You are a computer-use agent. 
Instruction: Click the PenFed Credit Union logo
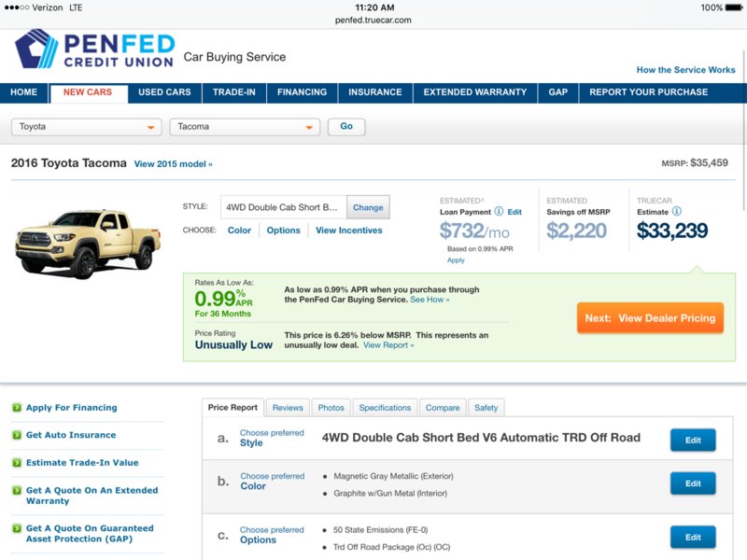pos(95,49)
